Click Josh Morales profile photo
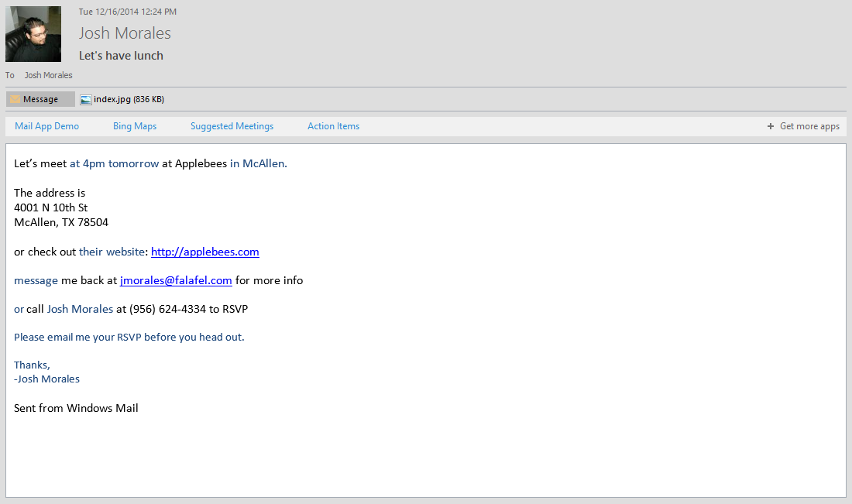The image size is (852, 504). coord(33,34)
